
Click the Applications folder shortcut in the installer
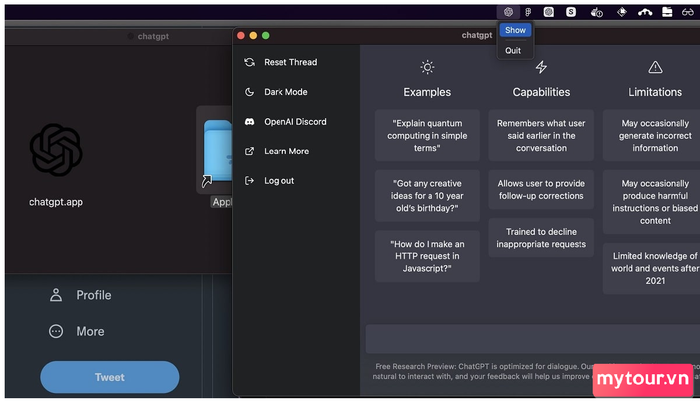217,152
